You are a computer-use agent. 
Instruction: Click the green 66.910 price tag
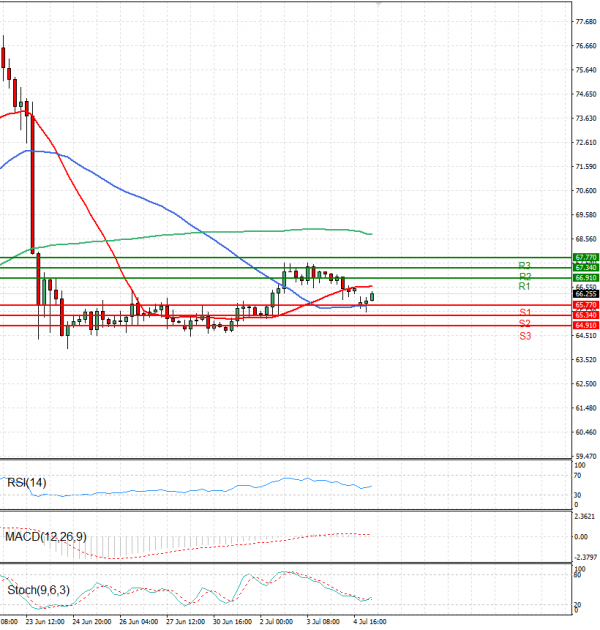point(586,278)
